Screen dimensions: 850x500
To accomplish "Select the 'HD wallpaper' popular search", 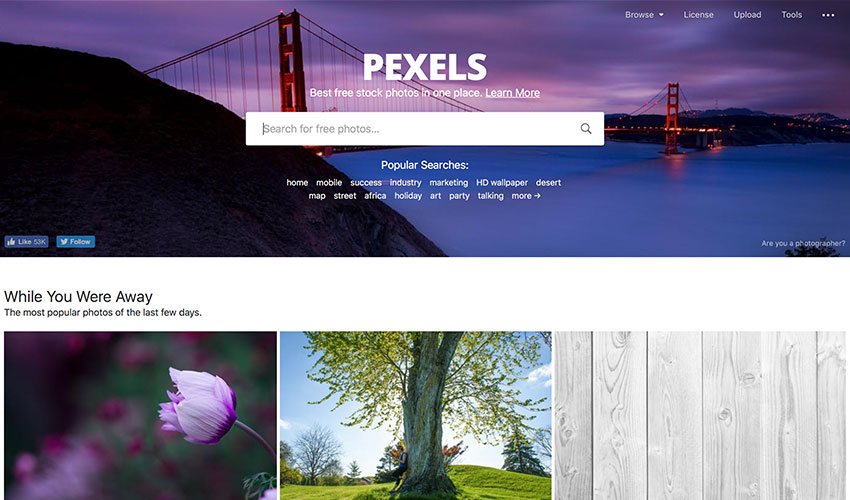I will (502, 183).
